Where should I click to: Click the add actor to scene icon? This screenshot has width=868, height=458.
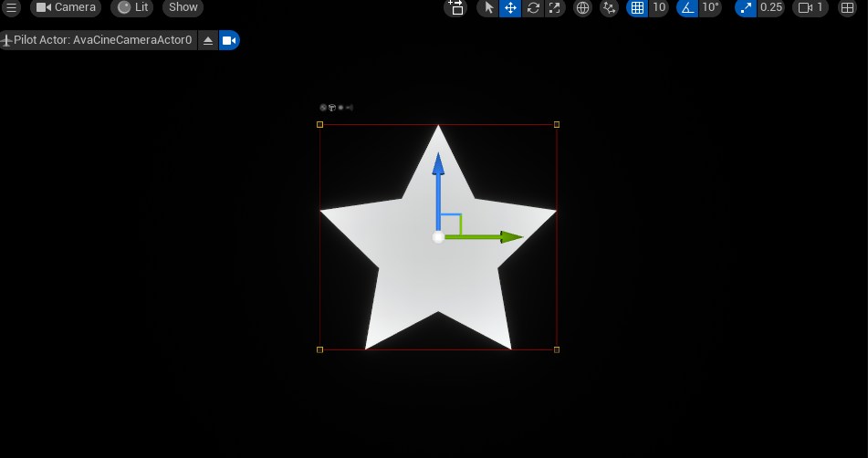pos(455,7)
